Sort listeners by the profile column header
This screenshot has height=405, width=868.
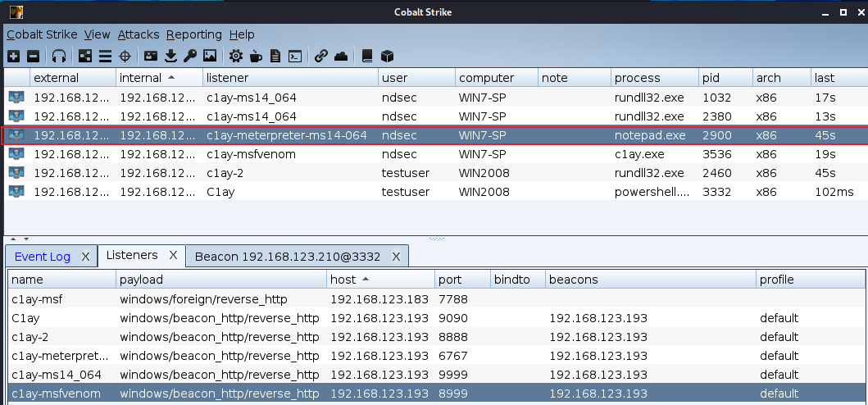(x=811, y=280)
